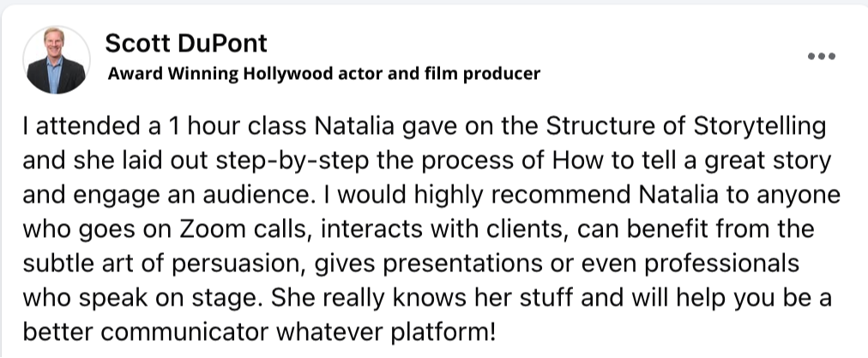Click the phrase "step-by-step" in the review
The height and width of the screenshot is (358, 868).
pos(311,161)
